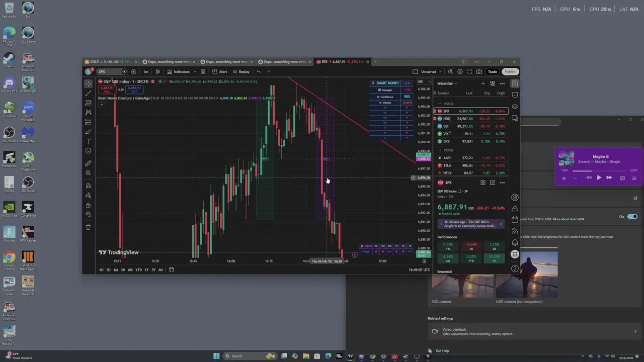644x362 pixels.
Task: Open the Unnamed layout dropdown
Action: click(432, 71)
